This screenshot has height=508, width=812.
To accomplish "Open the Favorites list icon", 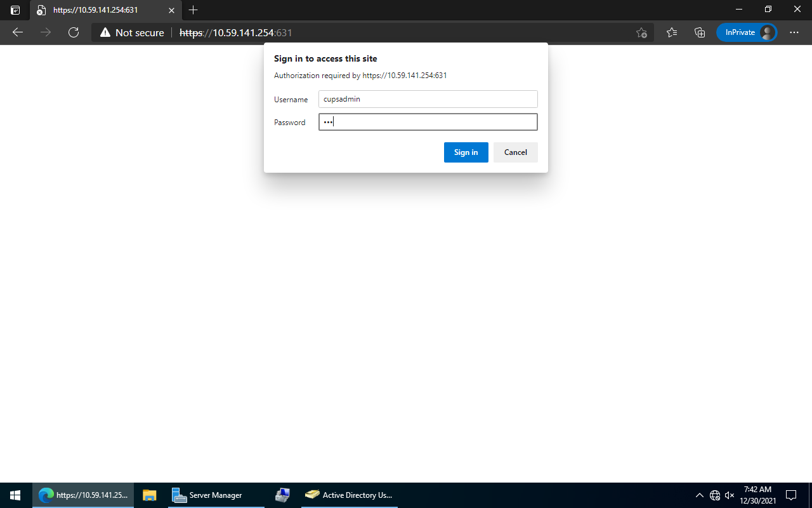I will (x=672, y=32).
